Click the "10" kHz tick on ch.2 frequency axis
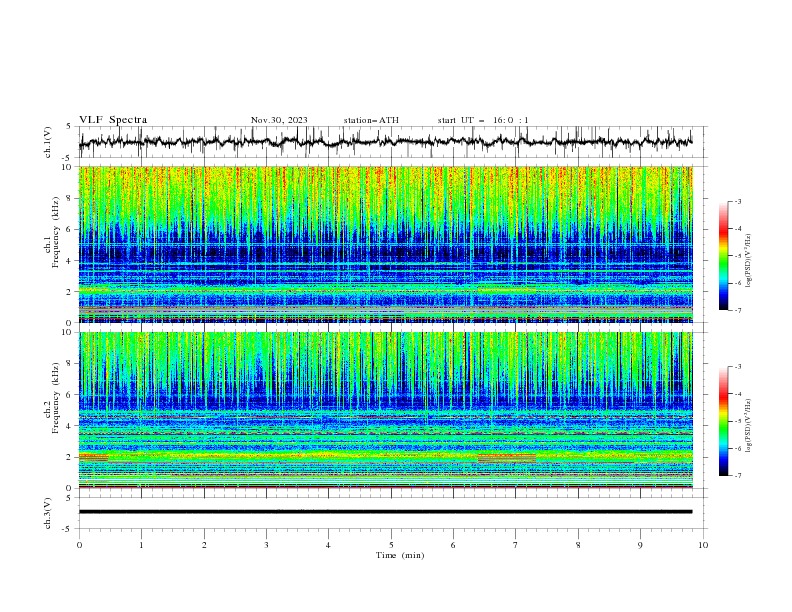792x612 pixels. coord(67,332)
